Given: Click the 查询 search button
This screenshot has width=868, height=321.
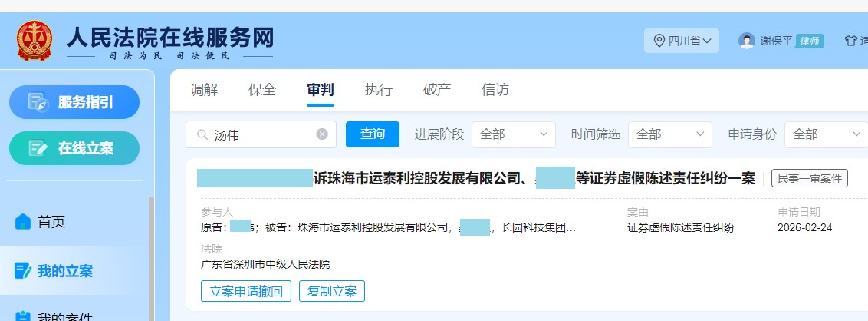Looking at the screenshot, I should pyautogui.click(x=373, y=134).
